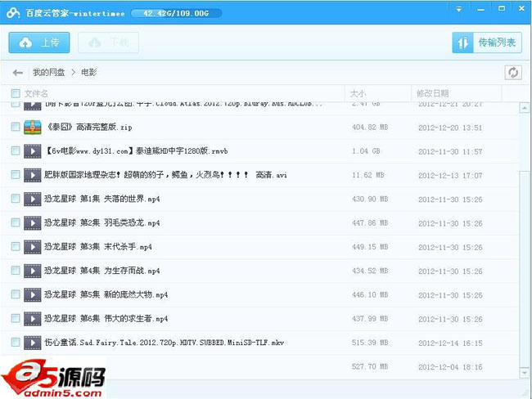Select file 恐龙星球 第2集 羽毛类恐龙.mp4

pyautogui.click(x=101, y=222)
